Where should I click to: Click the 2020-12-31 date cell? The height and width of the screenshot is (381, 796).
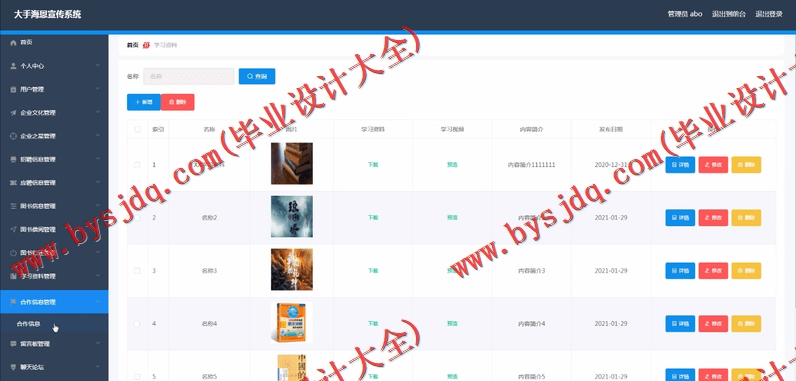[611, 165]
